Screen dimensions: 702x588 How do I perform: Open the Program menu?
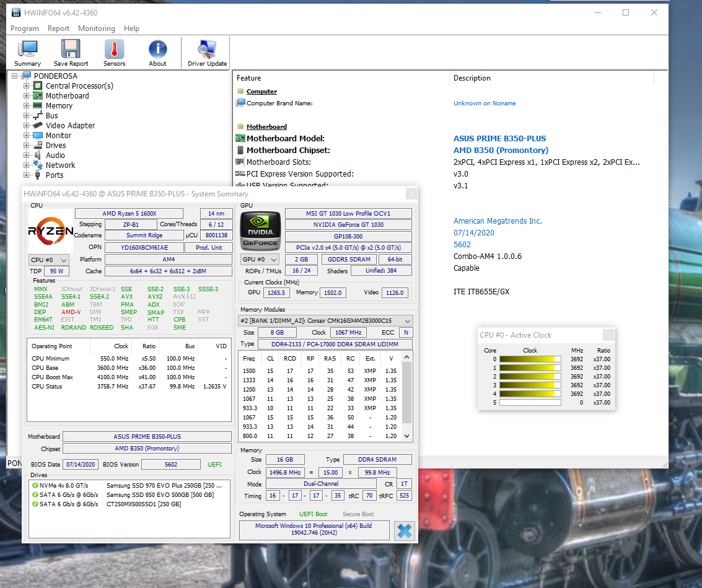tap(25, 29)
